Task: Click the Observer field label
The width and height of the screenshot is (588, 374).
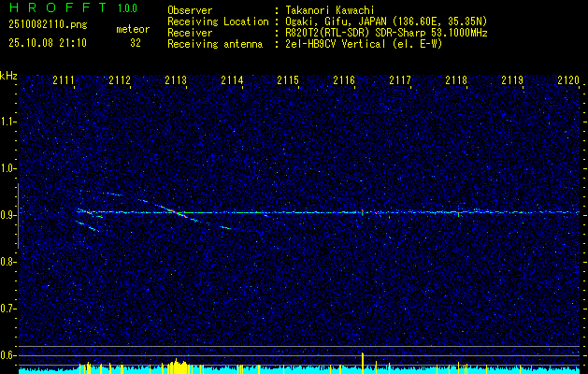Action: tap(190, 10)
